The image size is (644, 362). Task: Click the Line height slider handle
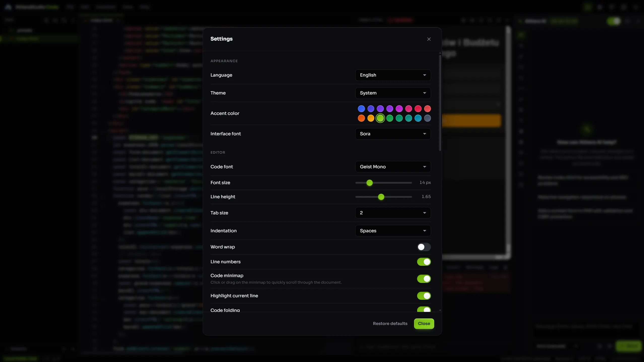click(x=381, y=197)
